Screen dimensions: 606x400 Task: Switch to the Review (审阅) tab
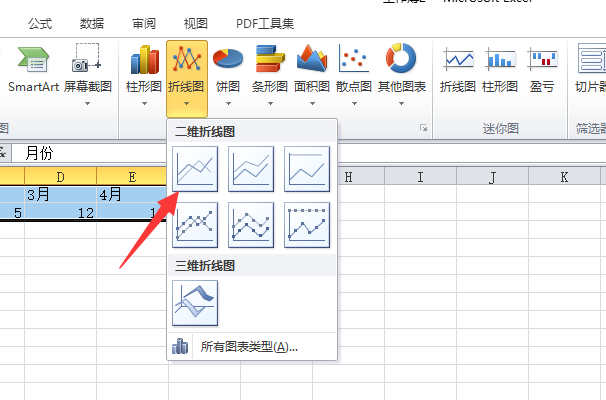(144, 24)
